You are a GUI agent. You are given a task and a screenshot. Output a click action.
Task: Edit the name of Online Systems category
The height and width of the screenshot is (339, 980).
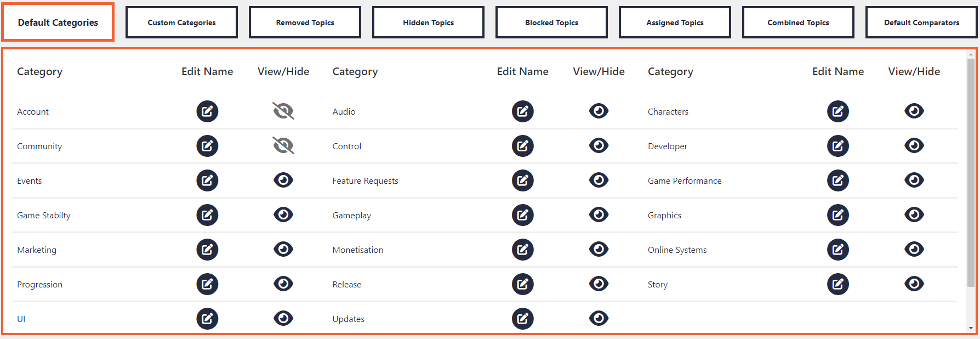coord(838,250)
